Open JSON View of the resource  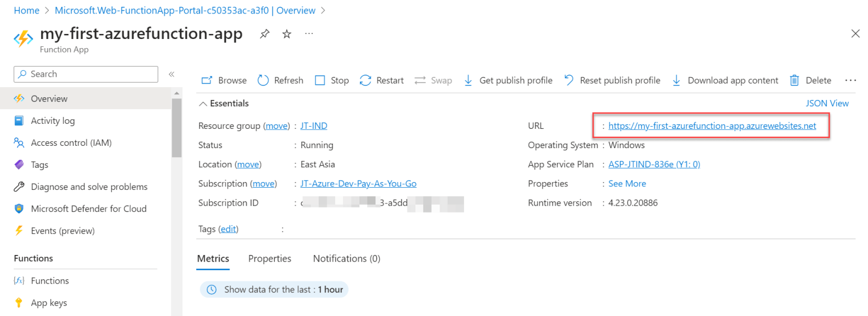[827, 103]
